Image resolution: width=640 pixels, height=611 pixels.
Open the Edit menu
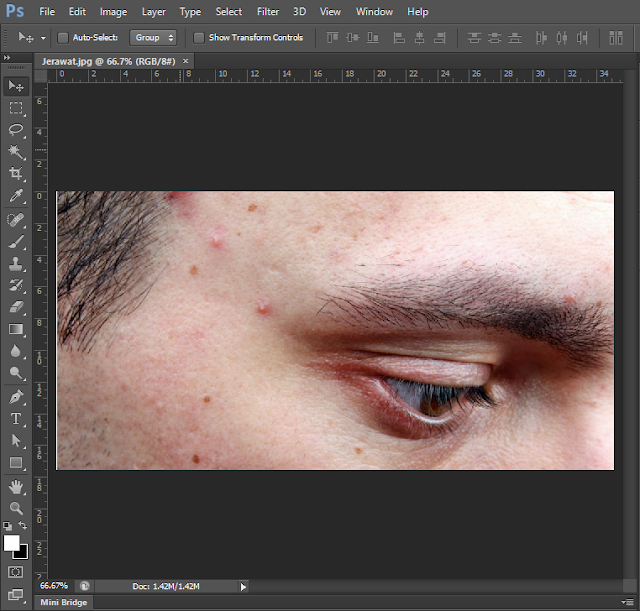click(77, 12)
